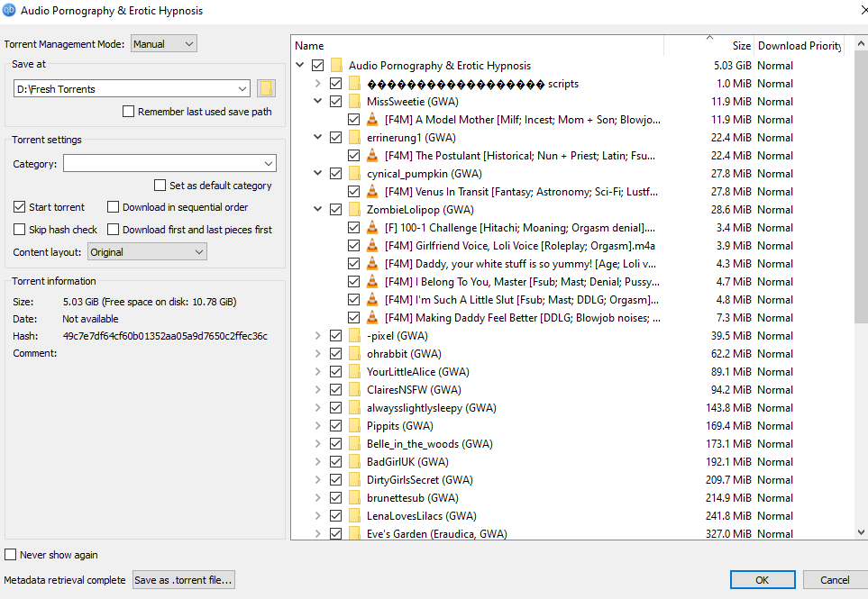Check the Never show again box
This screenshot has width=868, height=599.
[11, 554]
